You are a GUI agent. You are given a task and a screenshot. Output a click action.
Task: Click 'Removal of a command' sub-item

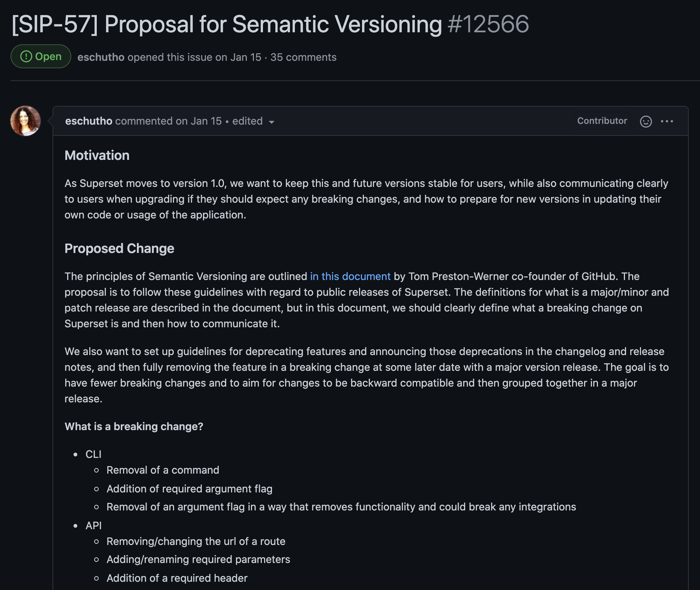coord(162,470)
